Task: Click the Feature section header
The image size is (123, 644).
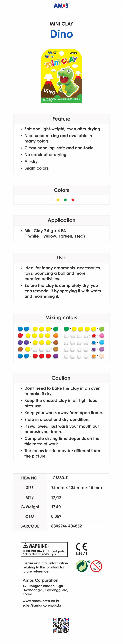Action: pyautogui.click(x=61, y=119)
